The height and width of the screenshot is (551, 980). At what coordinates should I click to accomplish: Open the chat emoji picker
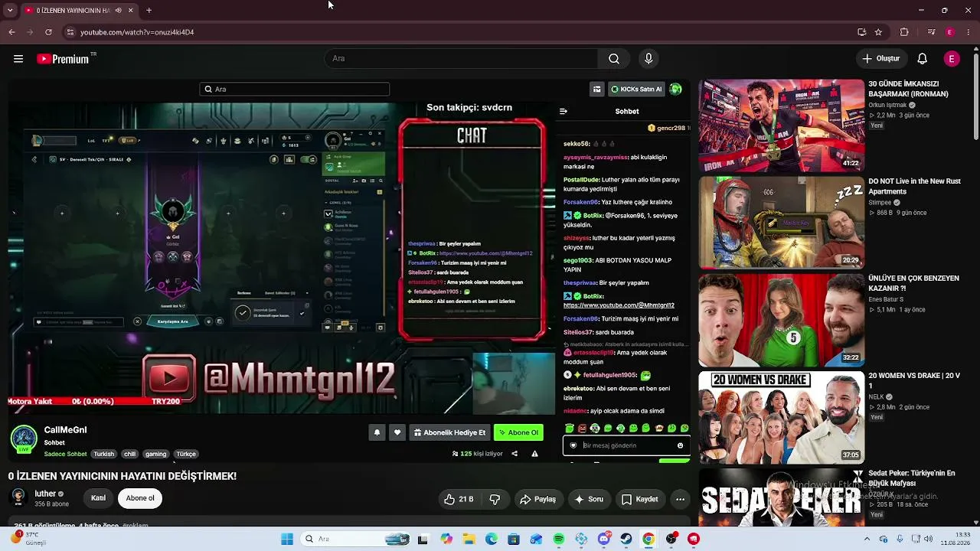[680, 445]
